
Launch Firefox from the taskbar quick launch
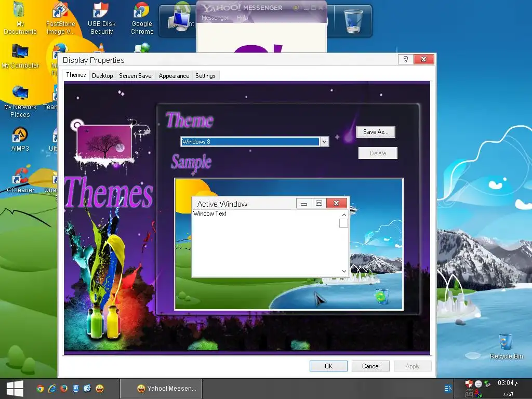(64, 389)
